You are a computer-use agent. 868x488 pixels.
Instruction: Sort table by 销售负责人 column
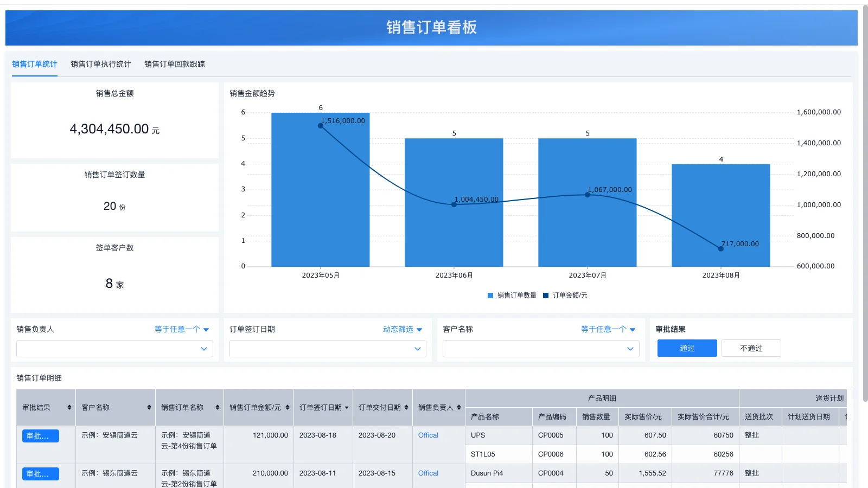(458, 407)
